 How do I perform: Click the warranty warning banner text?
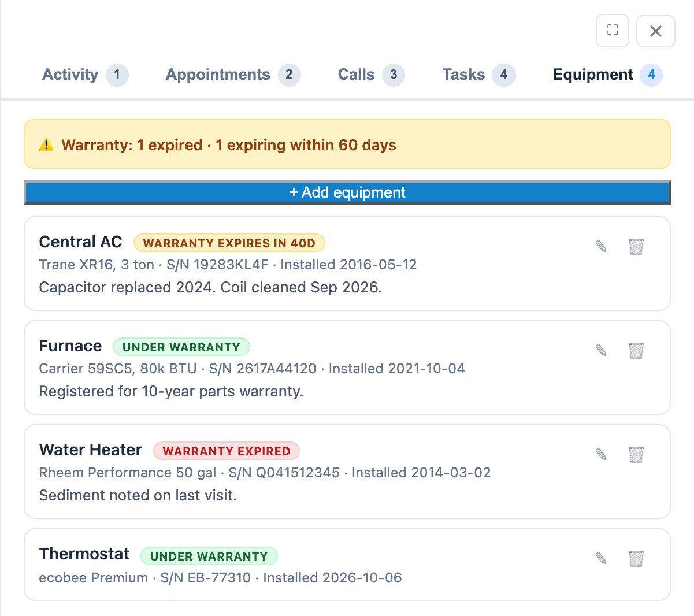(229, 145)
